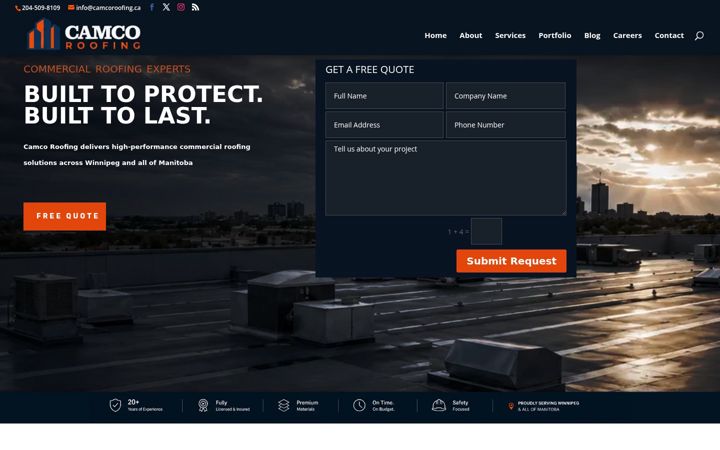Click the award ribbon Fully Licensed icon

(x=203, y=405)
